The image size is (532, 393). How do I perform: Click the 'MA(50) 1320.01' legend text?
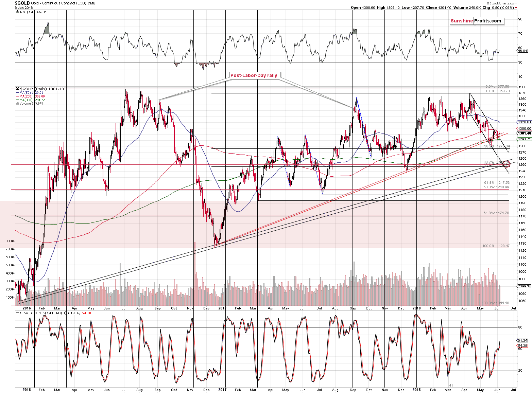click(31, 93)
